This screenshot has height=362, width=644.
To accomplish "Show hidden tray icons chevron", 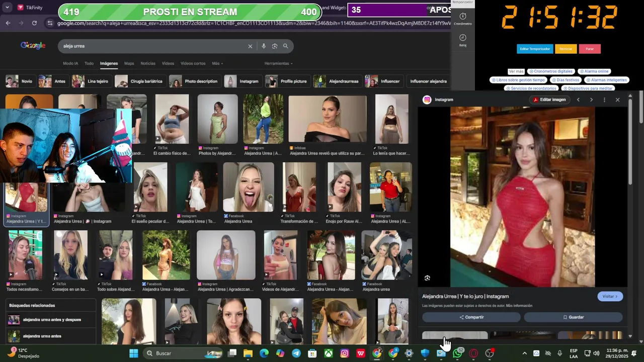I will (524, 353).
